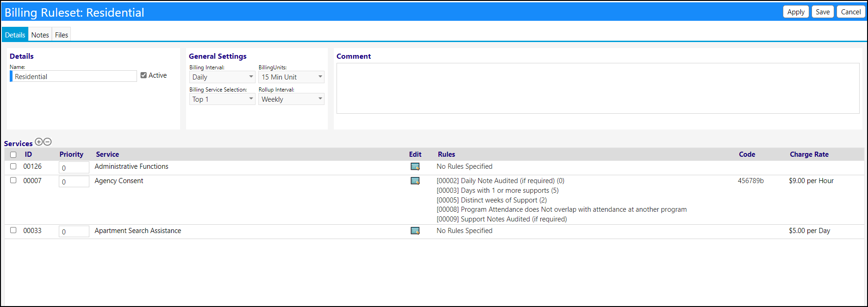Select the Administrative Functions service name
Viewport: 868px width, 307px height.
(x=131, y=166)
